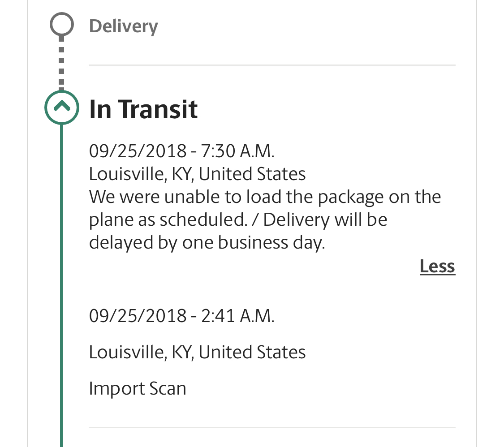Click the gray Delivery step circle
This screenshot has height=447, width=504.
62,24
